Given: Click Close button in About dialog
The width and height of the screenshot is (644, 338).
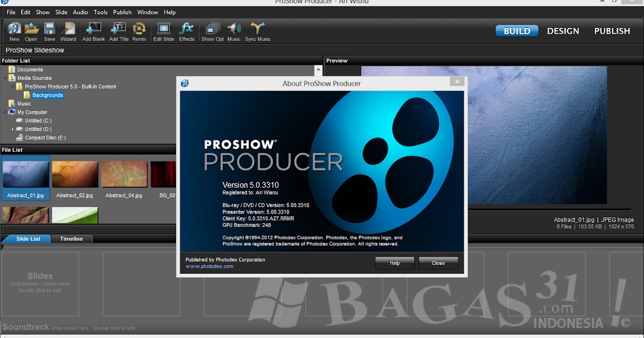Looking at the screenshot, I should 438,263.
